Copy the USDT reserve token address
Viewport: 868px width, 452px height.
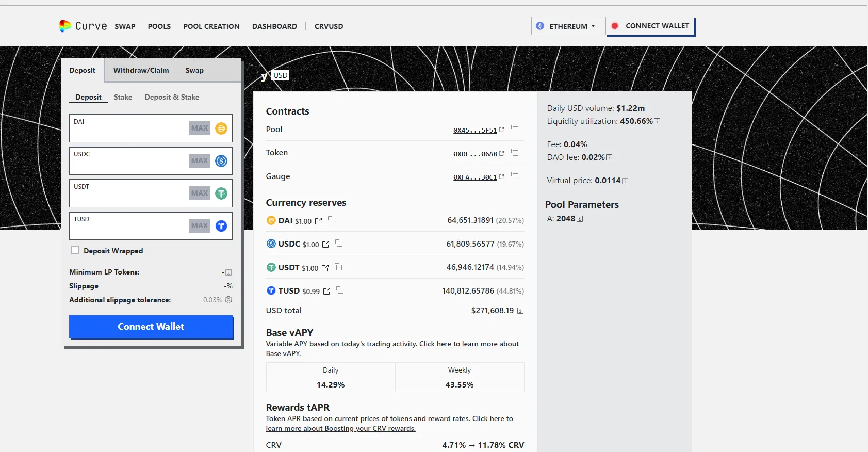click(x=339, y=267)
